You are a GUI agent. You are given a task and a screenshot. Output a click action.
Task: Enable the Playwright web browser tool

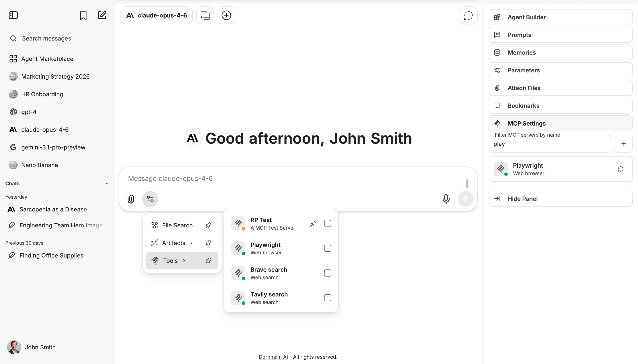(328, 248)
